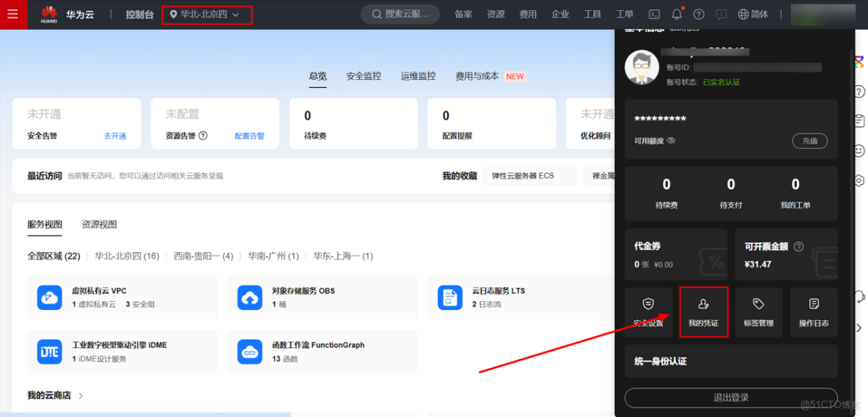Open the red hamburger main menu

12,15
